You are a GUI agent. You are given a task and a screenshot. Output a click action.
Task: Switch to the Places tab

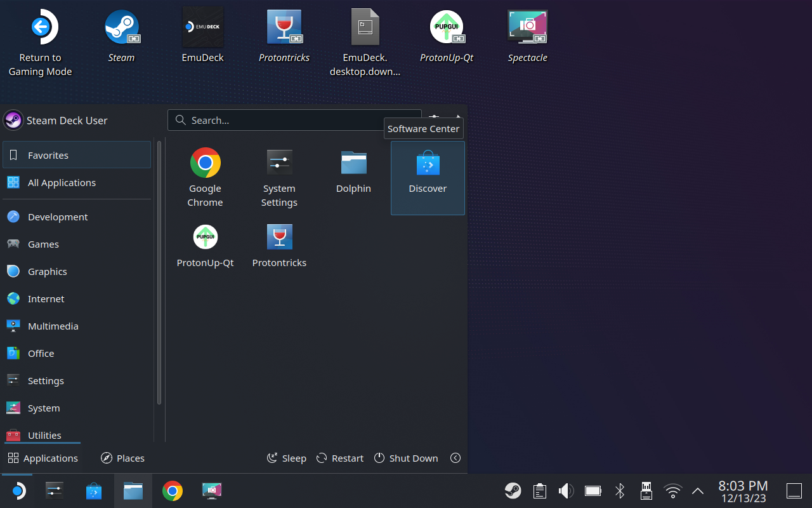123,458
